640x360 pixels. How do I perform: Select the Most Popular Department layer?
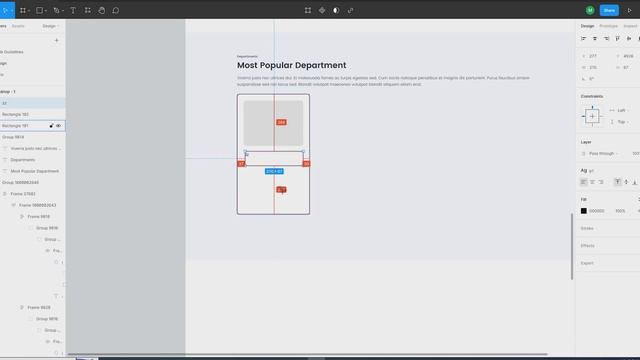(x=35, y=171)
